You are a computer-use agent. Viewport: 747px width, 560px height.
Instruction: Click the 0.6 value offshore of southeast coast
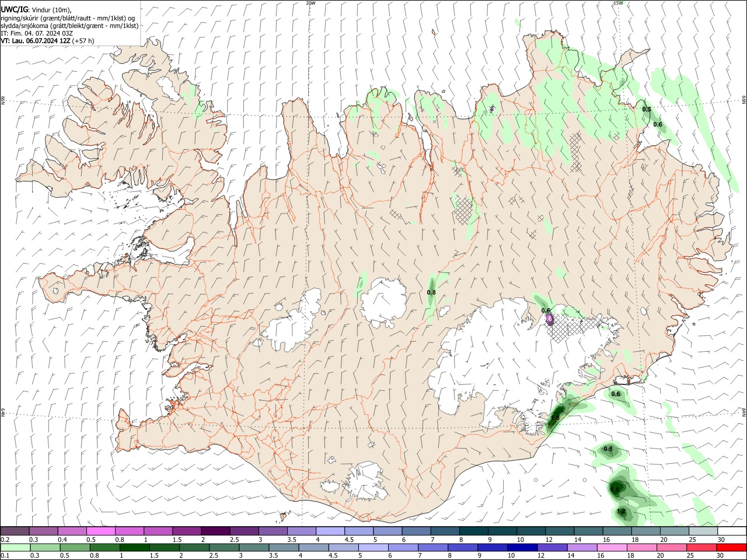tap(616, 394)
